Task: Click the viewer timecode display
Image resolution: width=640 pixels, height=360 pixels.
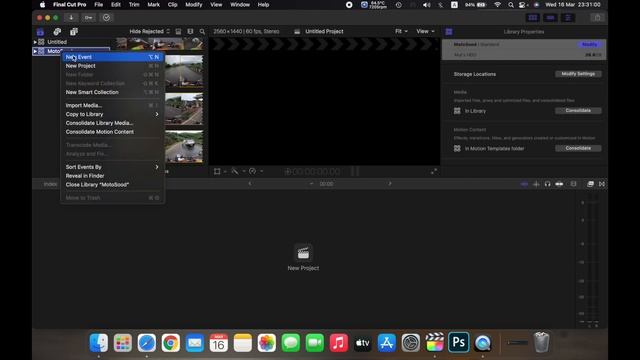Action: coord(313,172)
